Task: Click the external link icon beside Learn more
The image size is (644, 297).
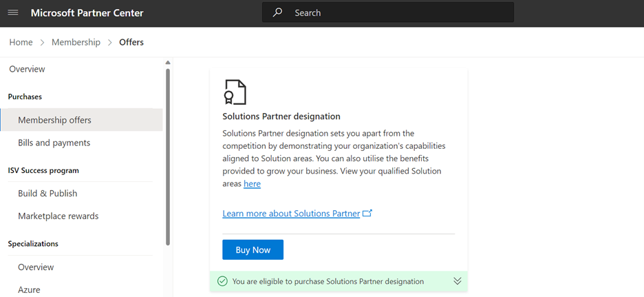Action: click(367, 214)
